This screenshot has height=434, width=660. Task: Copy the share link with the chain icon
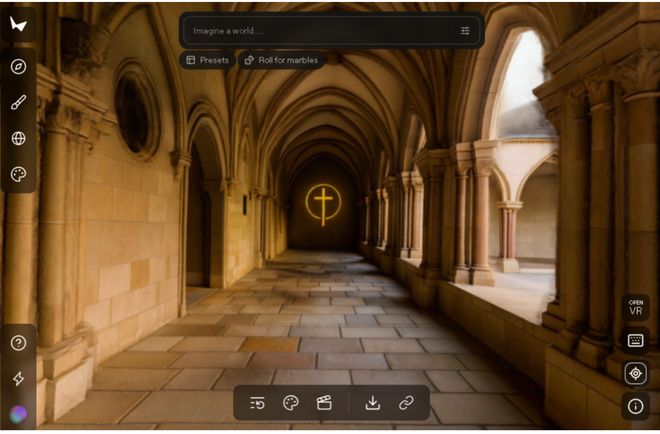tap(406, 403)
